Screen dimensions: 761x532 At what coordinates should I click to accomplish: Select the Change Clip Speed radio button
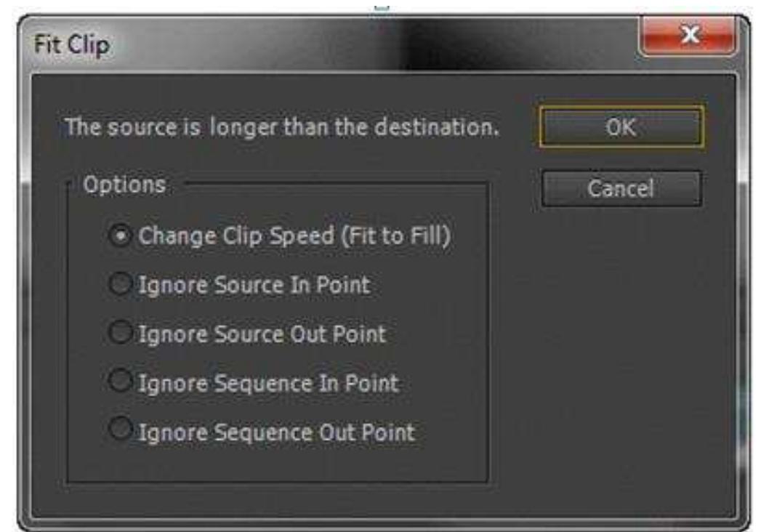[121, 236]
